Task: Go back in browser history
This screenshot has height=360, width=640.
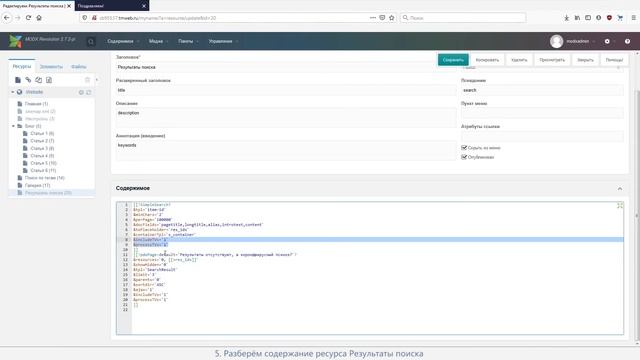Action: point(7,18)
